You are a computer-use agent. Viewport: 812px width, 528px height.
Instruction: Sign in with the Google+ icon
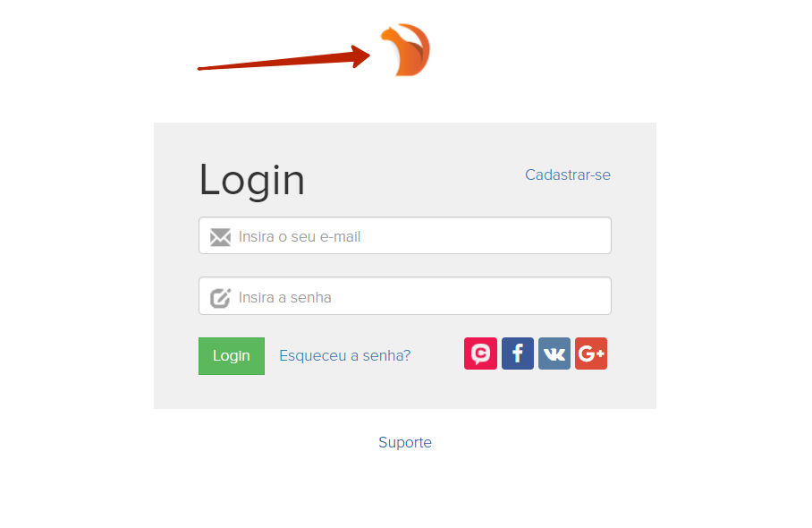click(x=591, y=353)
